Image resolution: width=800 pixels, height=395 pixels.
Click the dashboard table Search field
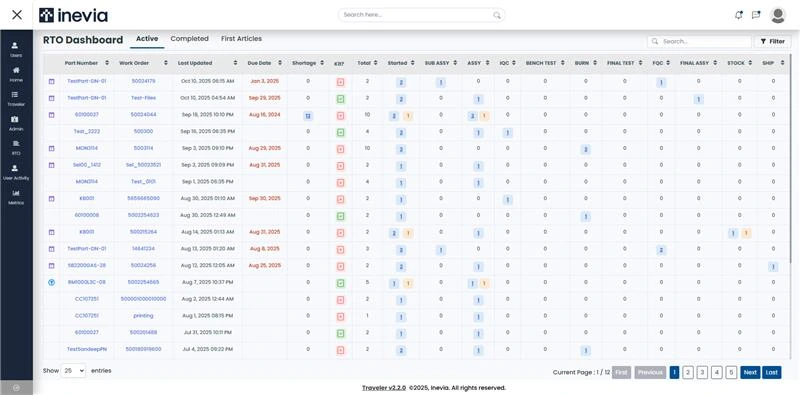(699, 41)
